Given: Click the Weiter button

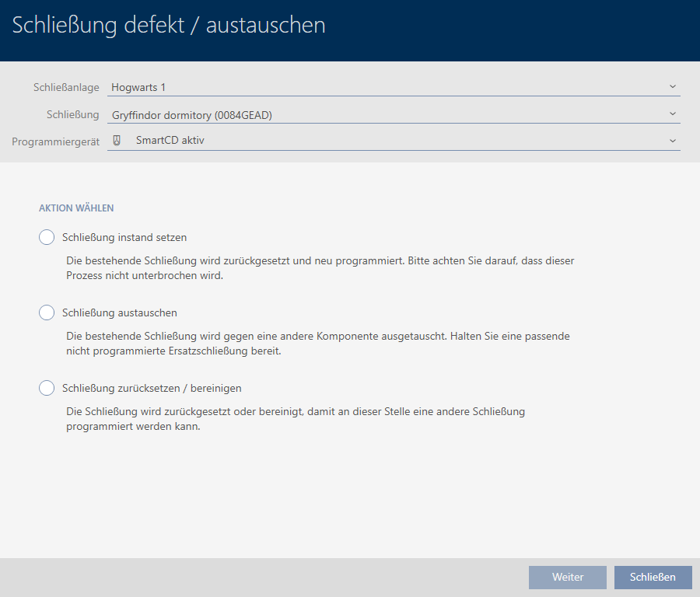Looking at the screenshot, I should tap(567, 577).
